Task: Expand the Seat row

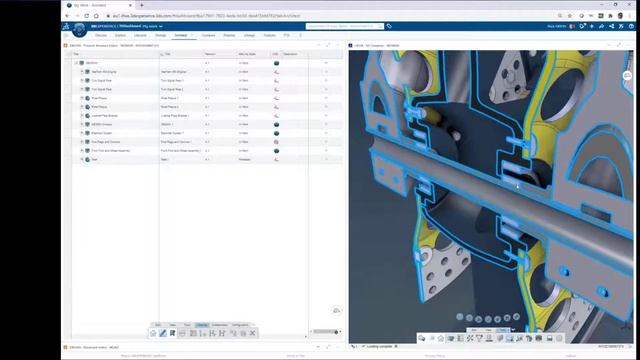Action: pos(82,159)
